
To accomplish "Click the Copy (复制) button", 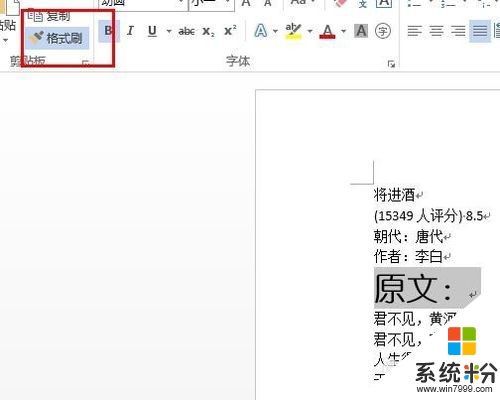I will 49,15.
